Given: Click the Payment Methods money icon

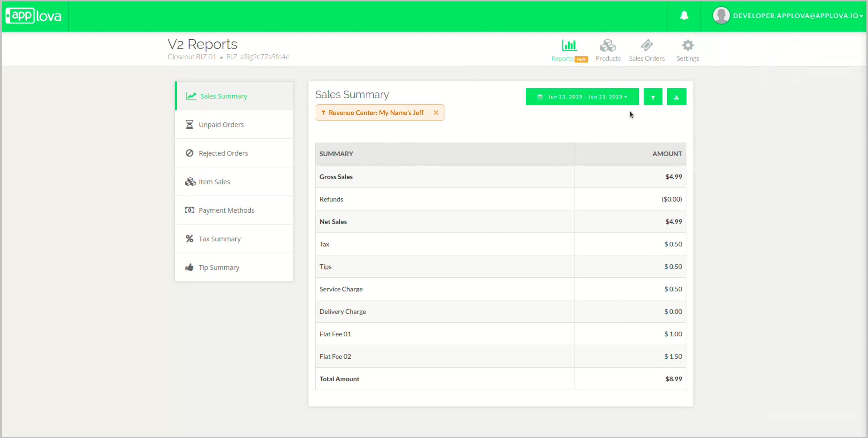Looking at the screenshot, I should [189, 210].
